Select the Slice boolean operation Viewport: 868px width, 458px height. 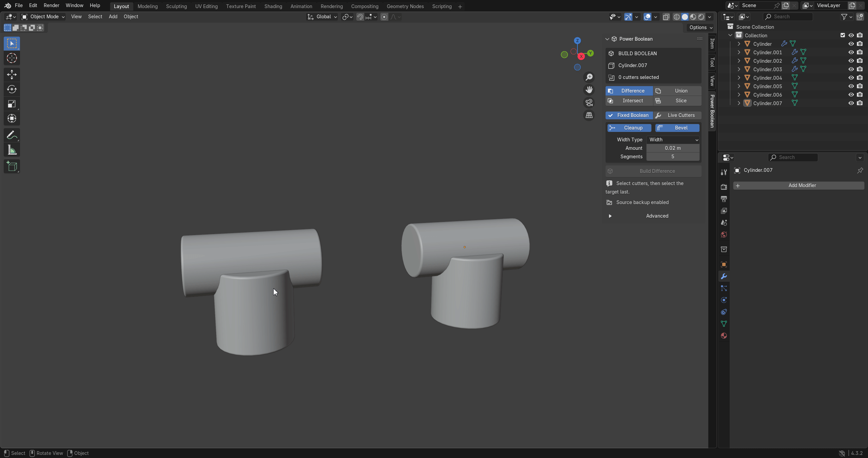click(677, 101)
